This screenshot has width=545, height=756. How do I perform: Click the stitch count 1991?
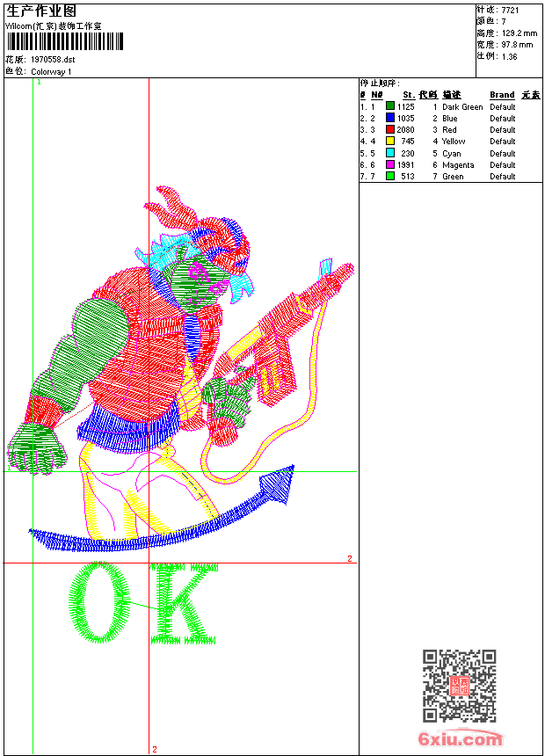405,165
